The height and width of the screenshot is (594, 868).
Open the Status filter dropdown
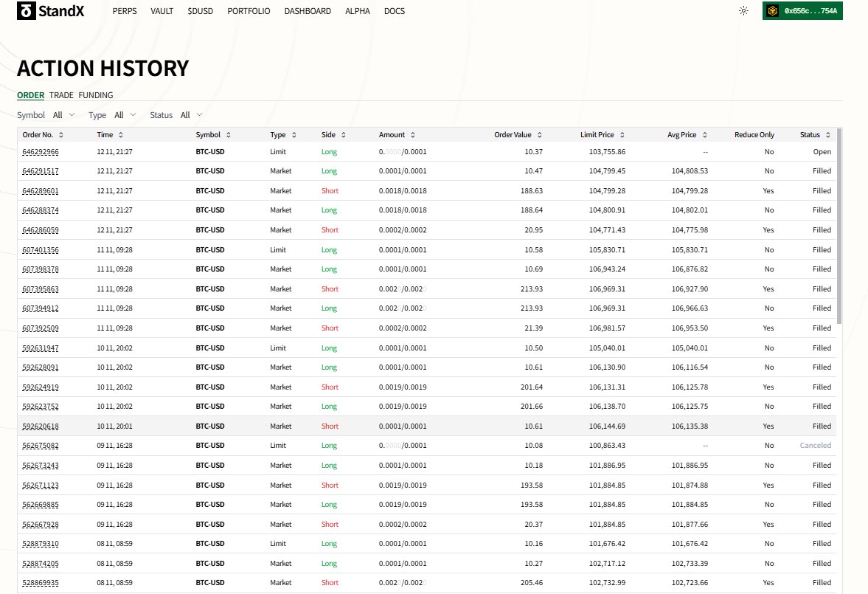click(x=190, y=115)
